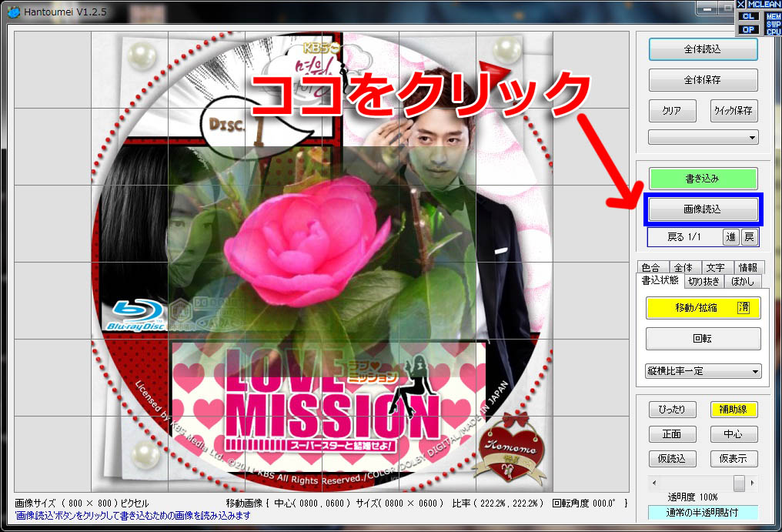Image resolution: width=782 pixels, height=532 pixels.
Task: Click the transparency slider left arrow
Action: pyautogui.click(x=653, y=483)
